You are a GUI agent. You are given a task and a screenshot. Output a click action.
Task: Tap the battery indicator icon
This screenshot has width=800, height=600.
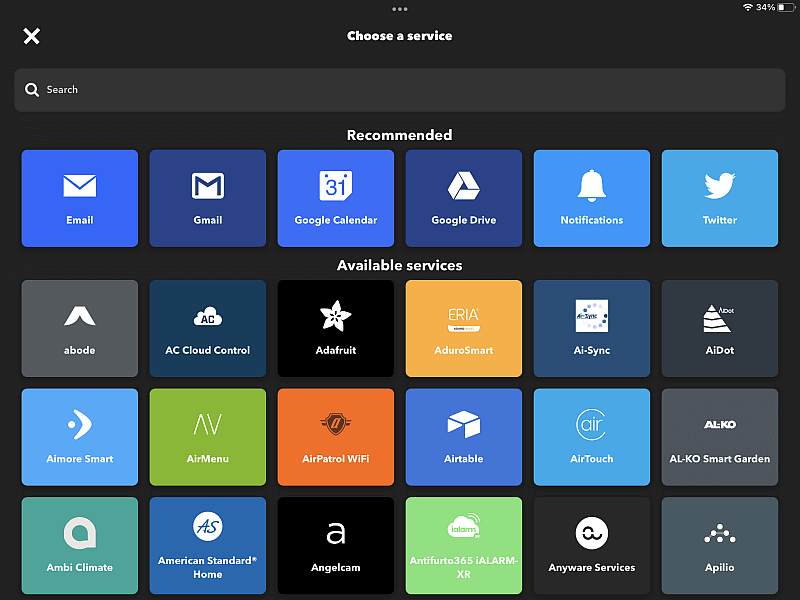pyautogui.click(x=786, y=7)
